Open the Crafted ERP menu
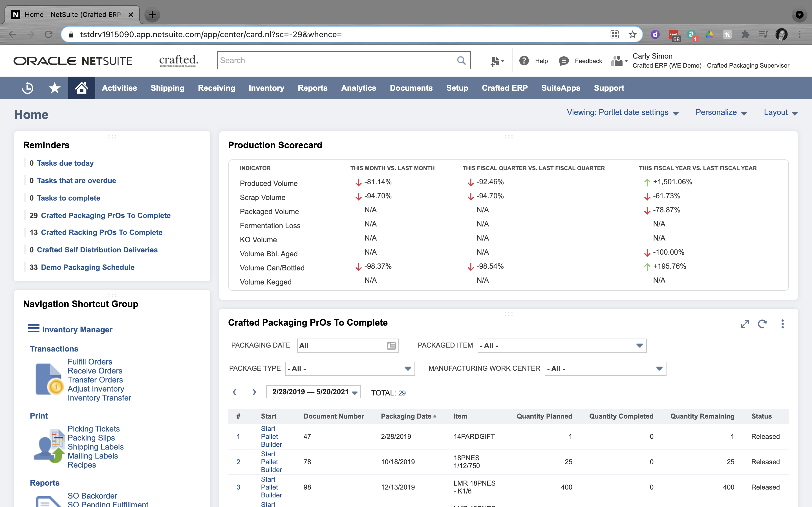Image resolution: width=812 pixels, height=507 pixels. 505,88
